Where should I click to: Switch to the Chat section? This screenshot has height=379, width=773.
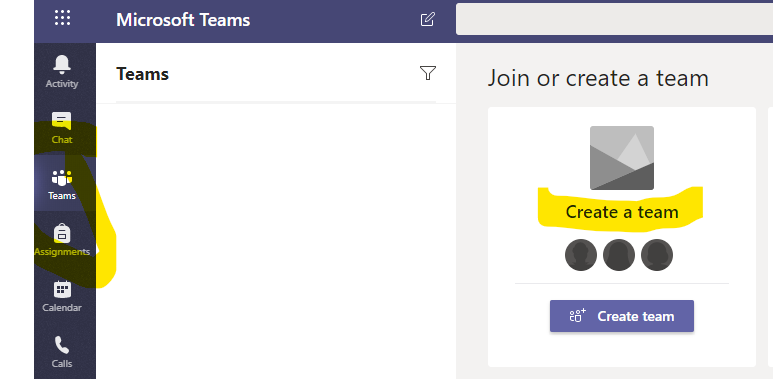coord(62,128)
